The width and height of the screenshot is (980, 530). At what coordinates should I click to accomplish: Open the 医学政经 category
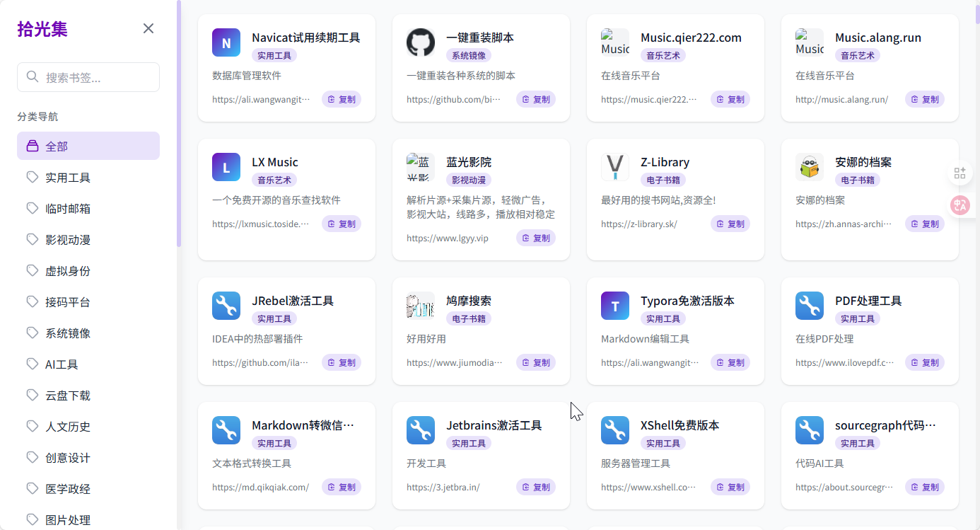[88, 488]
